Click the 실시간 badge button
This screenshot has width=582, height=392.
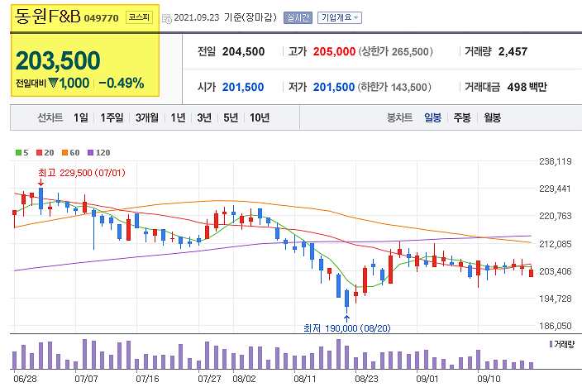(298, 18)
